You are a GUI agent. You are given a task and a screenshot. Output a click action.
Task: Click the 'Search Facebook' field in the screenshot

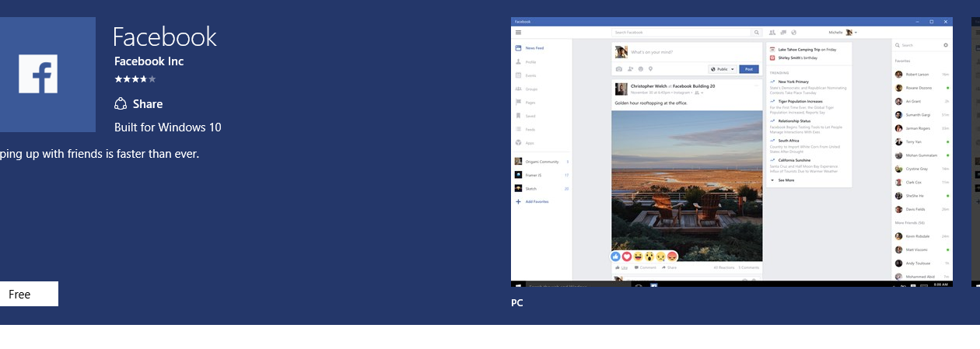point(681,33)
